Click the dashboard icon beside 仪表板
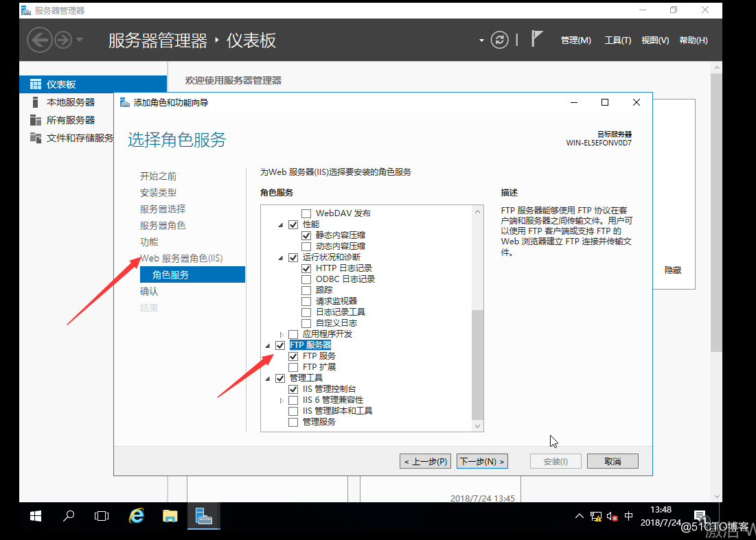 36,84
